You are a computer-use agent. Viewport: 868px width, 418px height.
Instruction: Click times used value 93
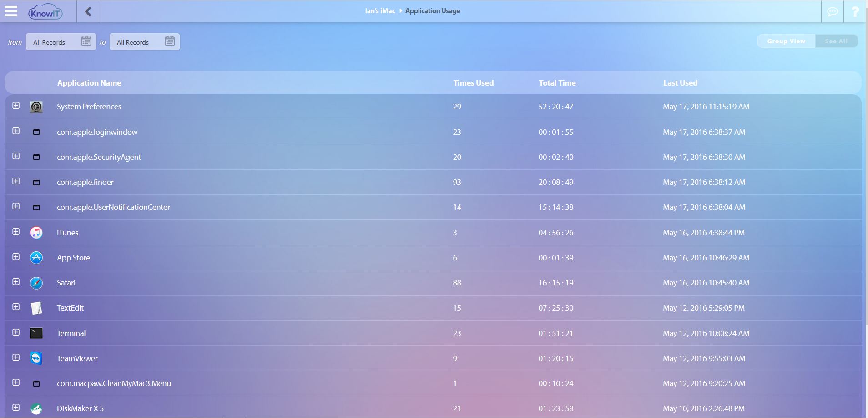coord(457,182)
